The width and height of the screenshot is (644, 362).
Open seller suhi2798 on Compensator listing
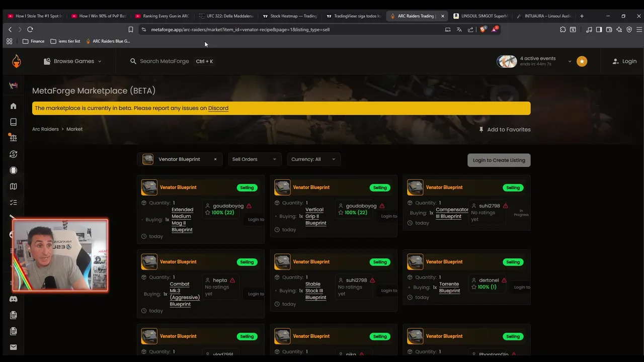[x=490, y=206]
